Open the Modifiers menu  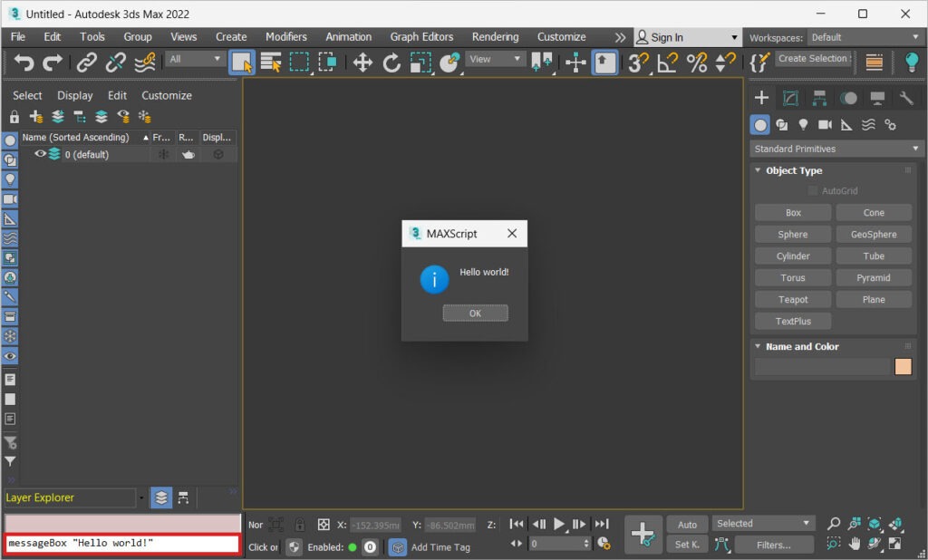285,37
